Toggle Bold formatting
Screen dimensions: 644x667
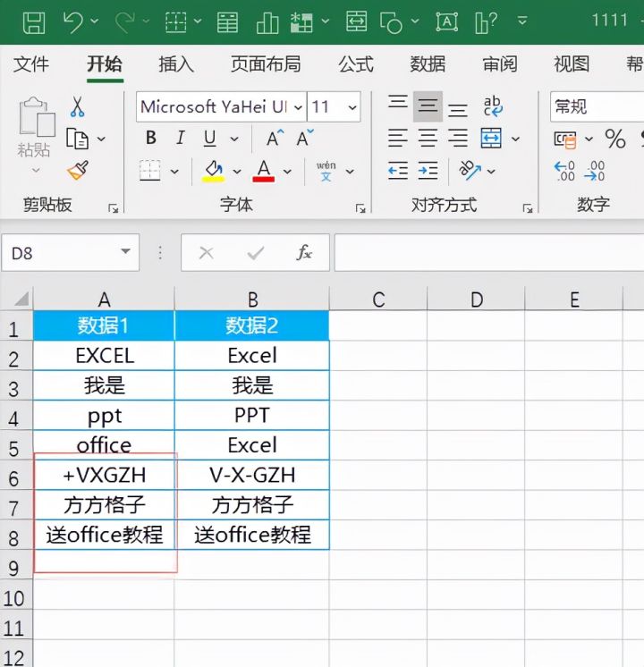[150, 139]
